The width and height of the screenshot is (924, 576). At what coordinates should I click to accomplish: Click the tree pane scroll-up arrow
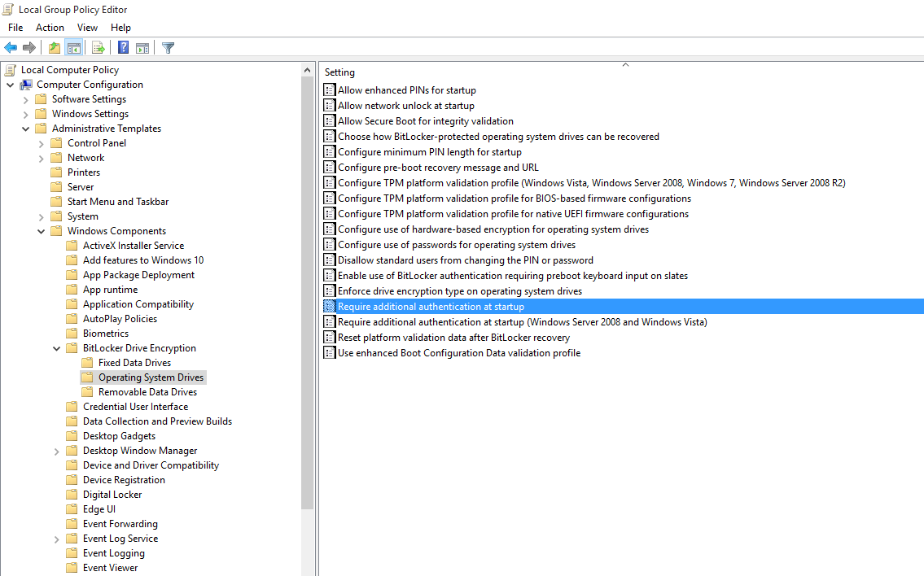click(307, 71)
